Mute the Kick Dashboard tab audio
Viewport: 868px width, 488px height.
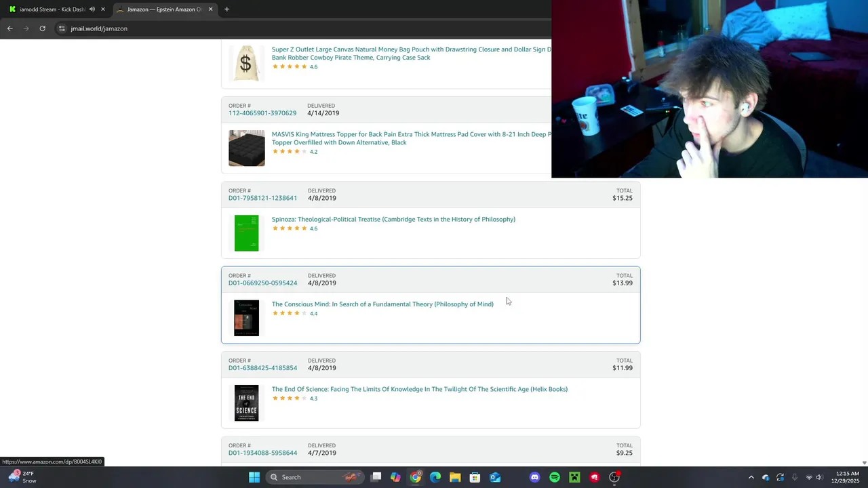(x=92, y=9)
